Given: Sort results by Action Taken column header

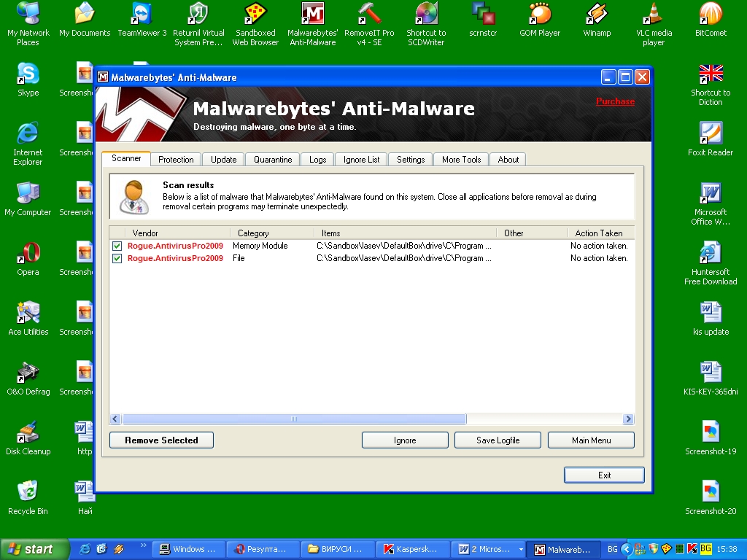Looking at the screenshot, I should click(x=601, y=233).
